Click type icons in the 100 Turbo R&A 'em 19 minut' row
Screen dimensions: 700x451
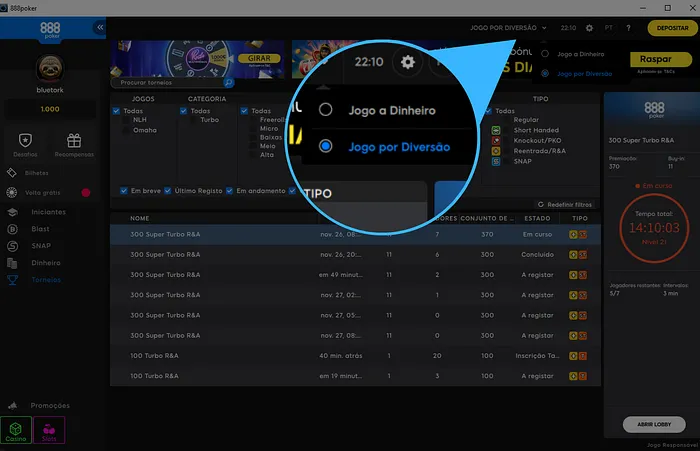pos(578,376)
